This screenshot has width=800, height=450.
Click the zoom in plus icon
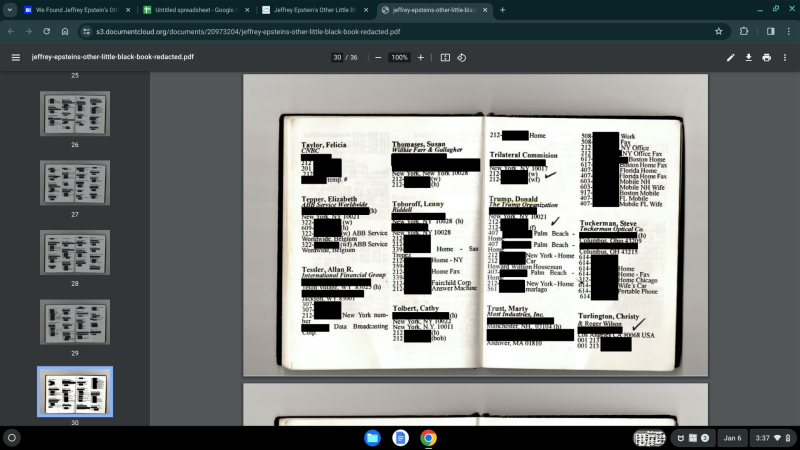[x=420, y=57]
